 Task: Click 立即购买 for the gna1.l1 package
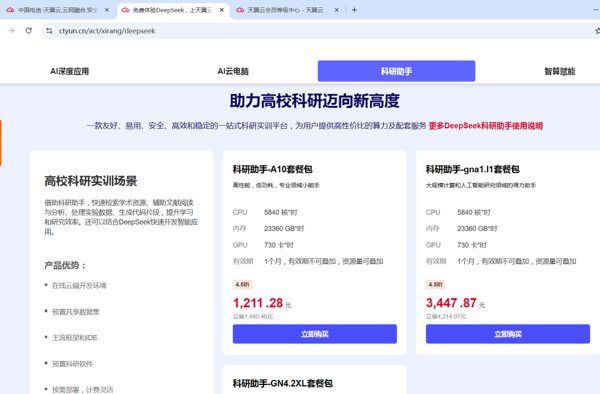click(508, 334)
